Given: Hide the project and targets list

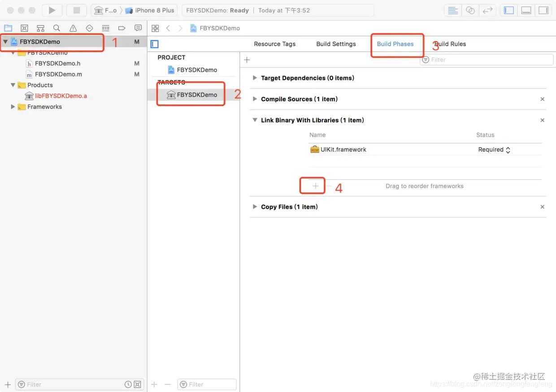Looking at the screenshot, I should pos(155,44).
